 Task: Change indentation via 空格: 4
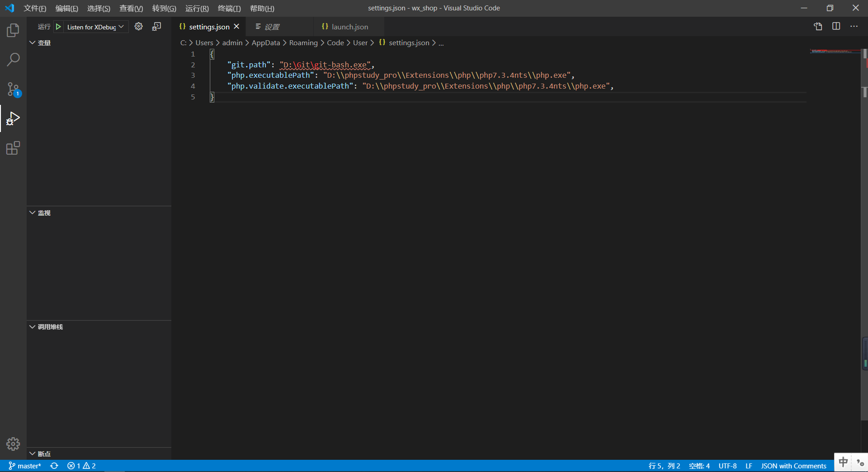[699, 466]
